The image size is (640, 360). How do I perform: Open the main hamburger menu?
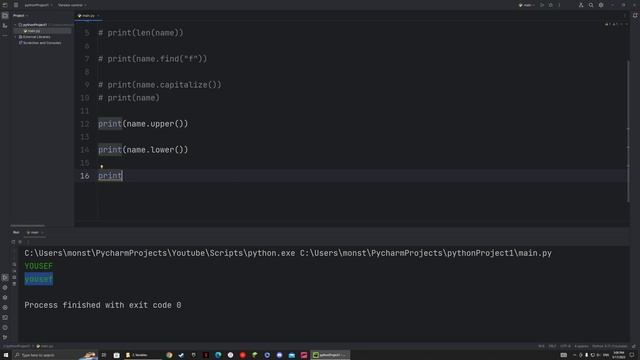pos(16,5)
